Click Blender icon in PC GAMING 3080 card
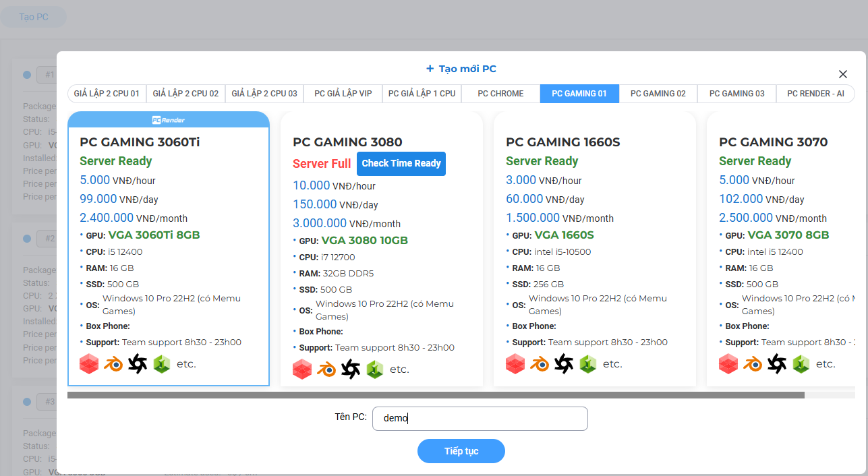Image resolution: width=868 pixels, height=476 pixels. point(327,369)
